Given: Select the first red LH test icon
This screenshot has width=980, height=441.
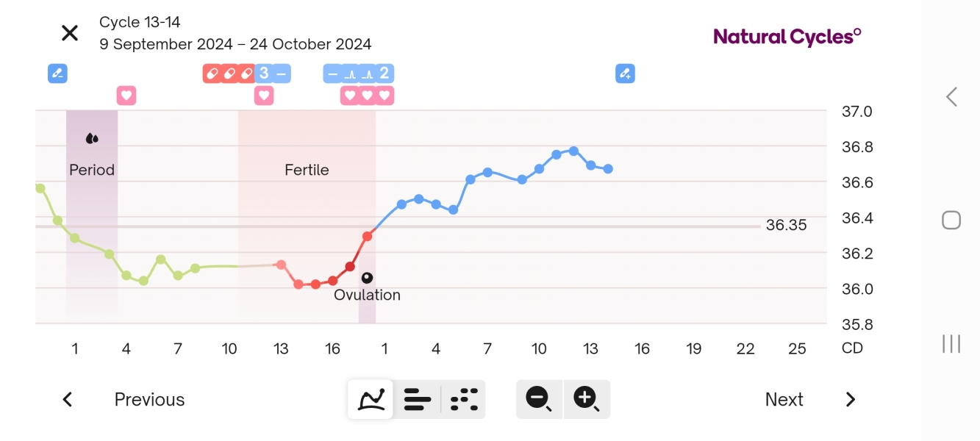Looking at the screenshot, I should point(212,73).
